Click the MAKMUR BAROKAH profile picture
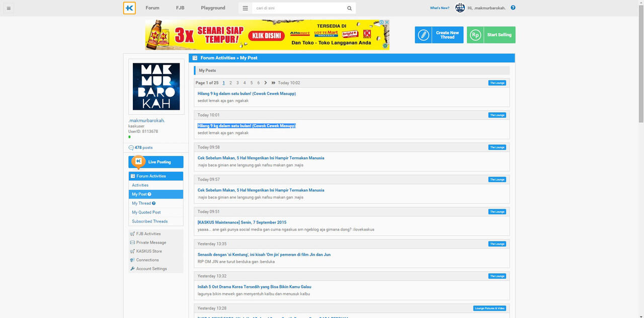Image resolution: width=644 pixels, height=318 pixels. coord(156,87)
